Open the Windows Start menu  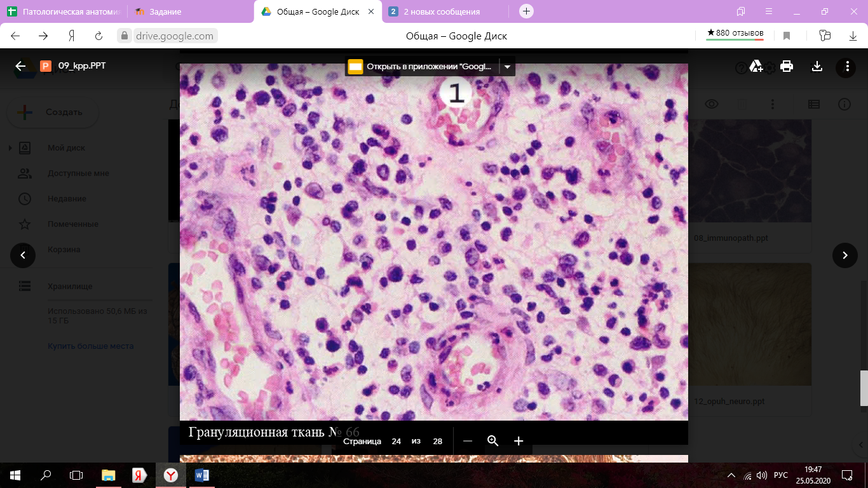[15, 475]
